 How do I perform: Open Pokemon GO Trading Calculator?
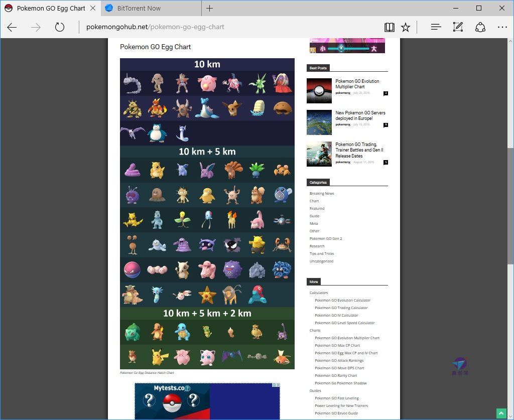(x=341, y=308)
